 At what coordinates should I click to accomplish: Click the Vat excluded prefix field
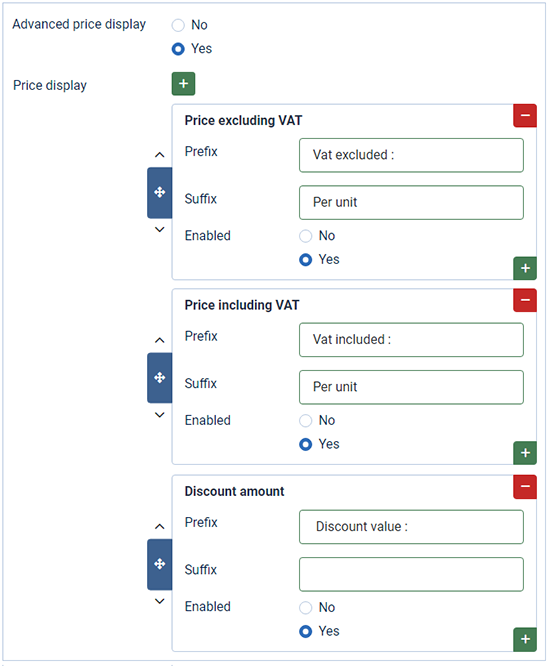411,155
